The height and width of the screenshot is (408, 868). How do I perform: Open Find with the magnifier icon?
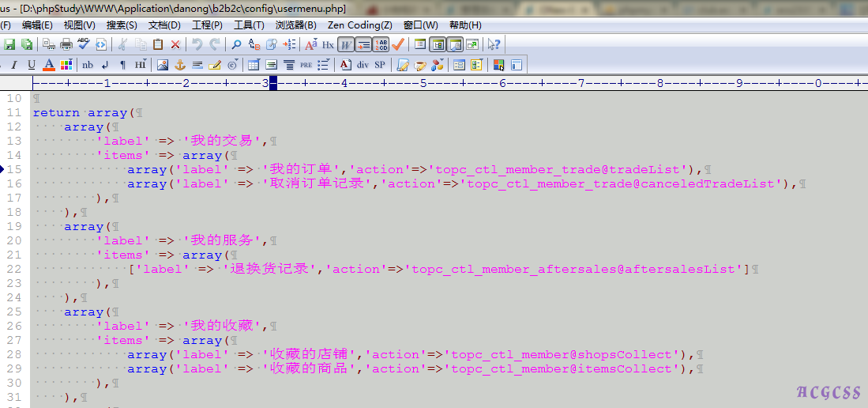click(236, 44)
